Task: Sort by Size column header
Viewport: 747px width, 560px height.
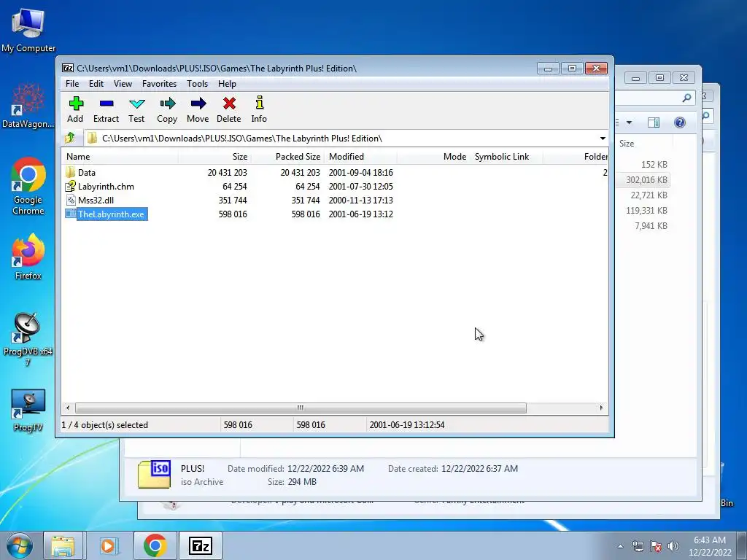Action: pos(215,157)
